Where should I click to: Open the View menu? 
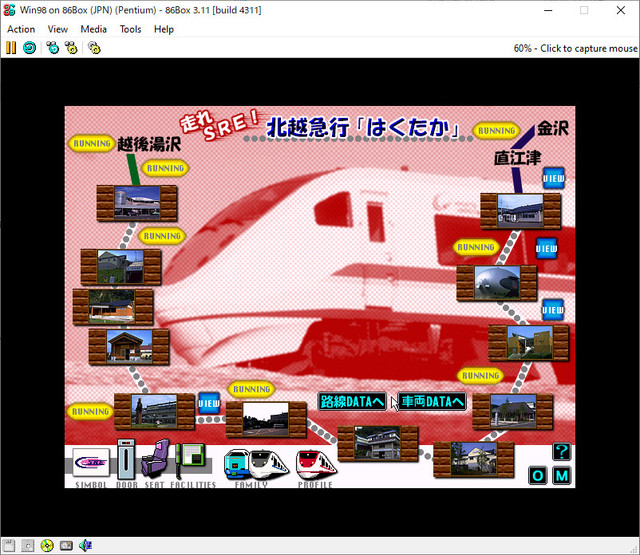[58, 29]
